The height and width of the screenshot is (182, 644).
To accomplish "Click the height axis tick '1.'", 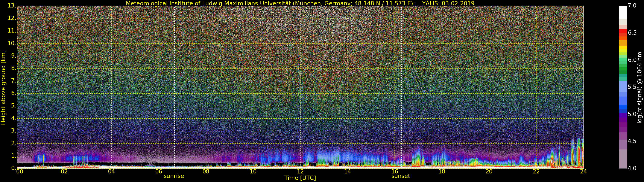I will 14,156.
